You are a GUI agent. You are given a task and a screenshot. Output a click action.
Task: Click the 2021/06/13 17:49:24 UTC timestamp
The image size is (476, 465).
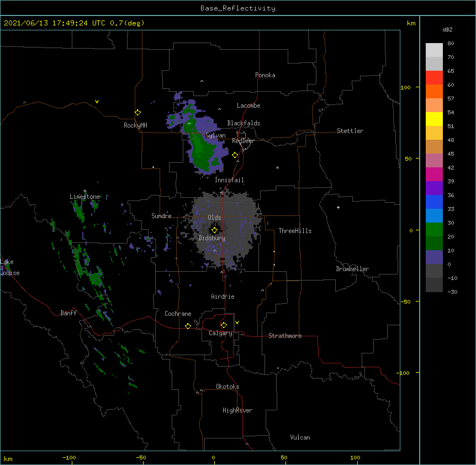pos(55,23)
